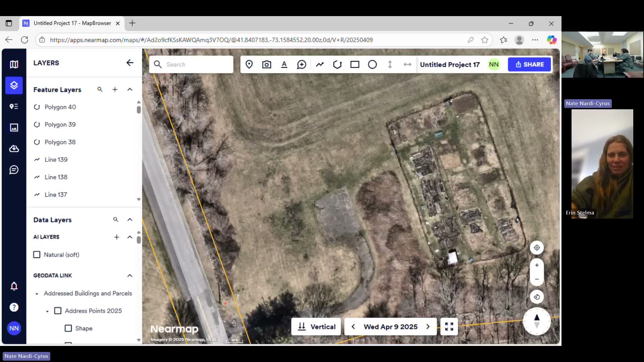Collapse the Feature Layers section

pos(130,89)
